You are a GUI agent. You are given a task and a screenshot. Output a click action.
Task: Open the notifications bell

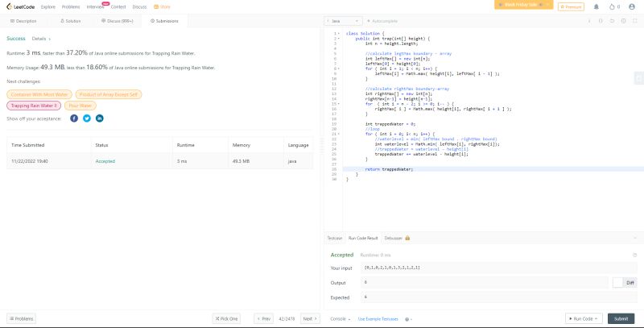tap(597, 6)
